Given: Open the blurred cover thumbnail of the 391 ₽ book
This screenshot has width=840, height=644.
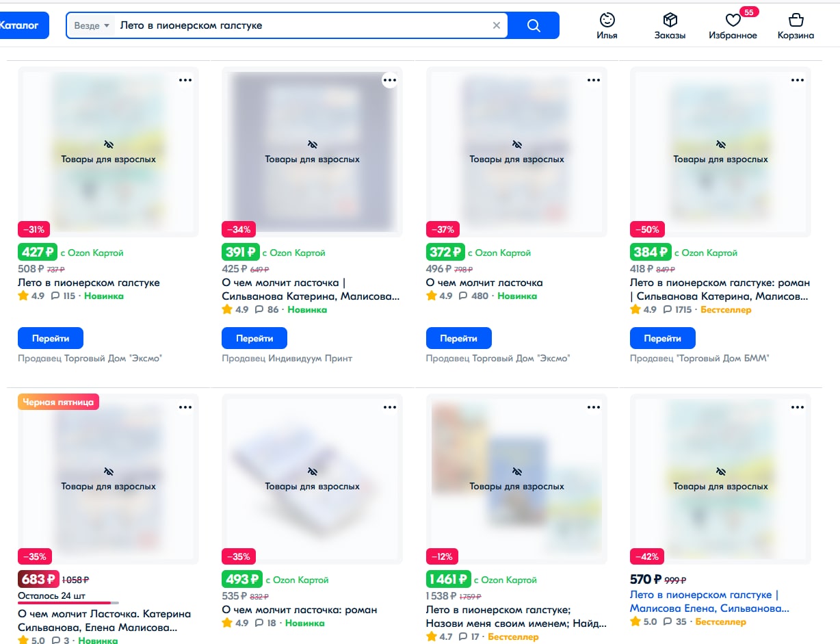Looking at the screenshot, I should (x=312, y=152).
